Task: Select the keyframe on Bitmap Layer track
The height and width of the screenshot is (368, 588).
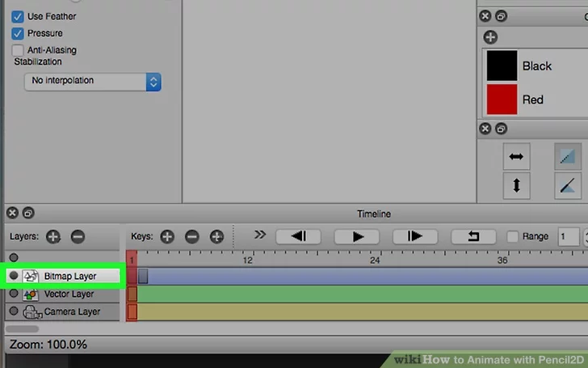Action: tap(143, 276)
